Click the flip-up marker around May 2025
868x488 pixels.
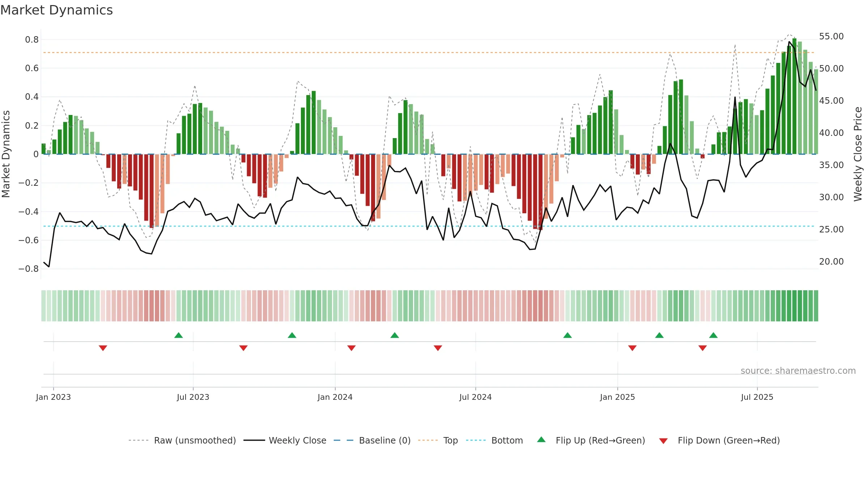pyautogui.click(x=713, y=335)
